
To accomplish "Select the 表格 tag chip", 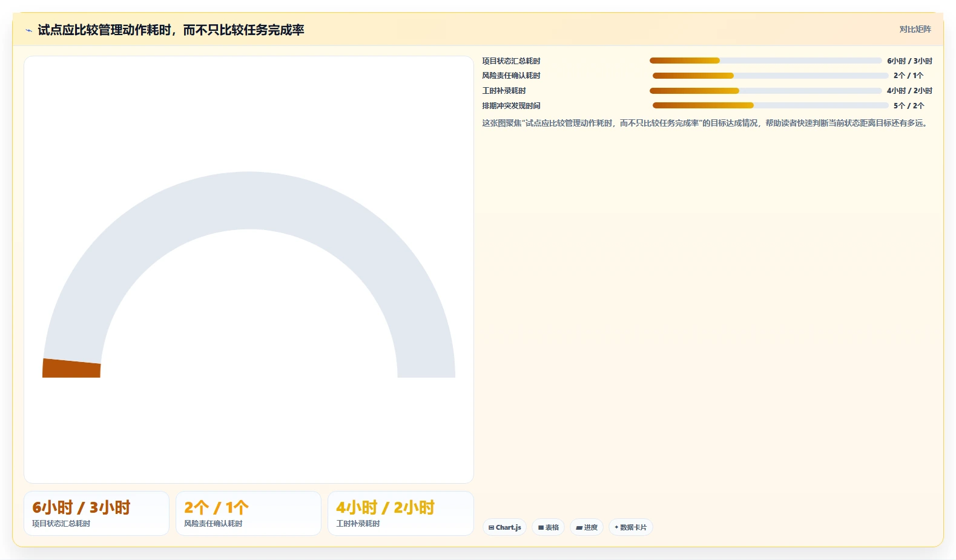I will pyautogui.click(x=548, y=527).
